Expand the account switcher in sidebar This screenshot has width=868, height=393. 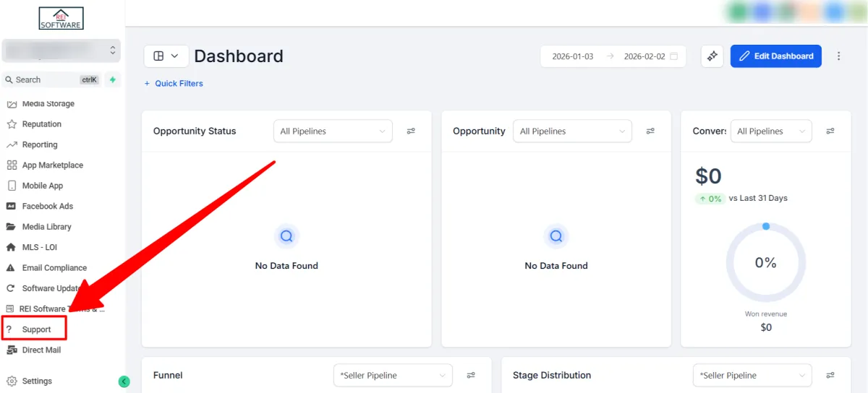pos(61,51)
